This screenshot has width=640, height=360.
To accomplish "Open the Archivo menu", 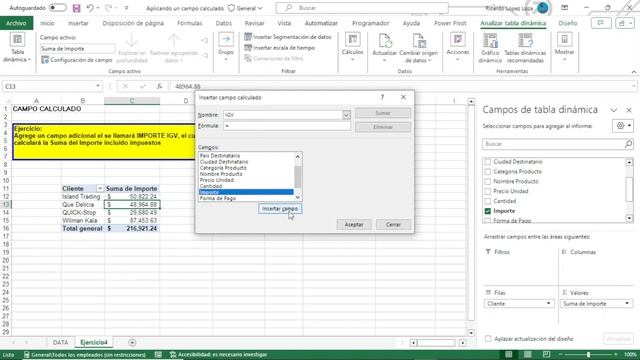I will tap(16, 23).
